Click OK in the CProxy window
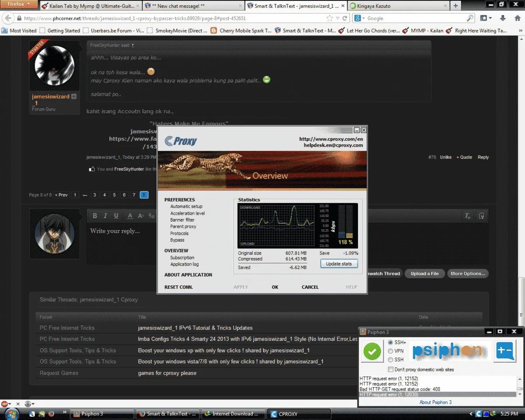This screenshot has width=525, height=420. click(275, 287)
